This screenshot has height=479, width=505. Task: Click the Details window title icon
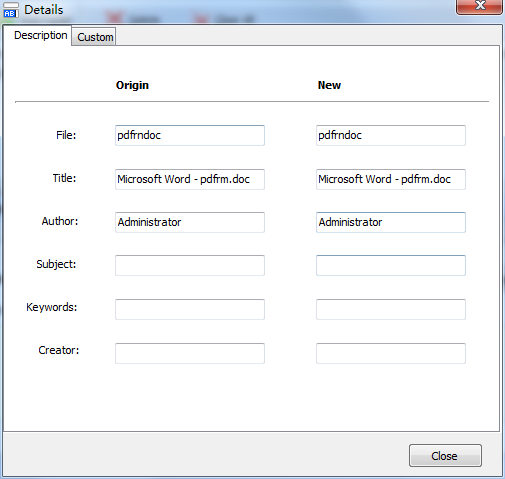(x=11, y=10)
